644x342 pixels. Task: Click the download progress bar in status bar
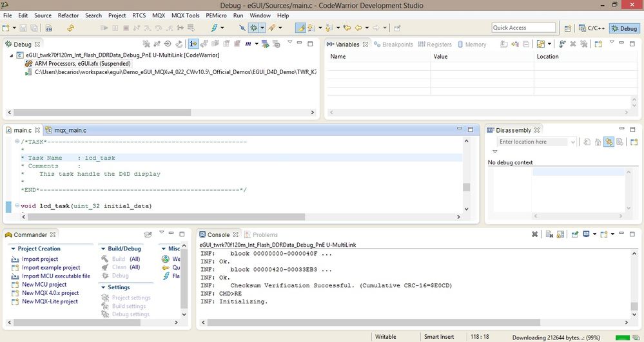point(623,337)
